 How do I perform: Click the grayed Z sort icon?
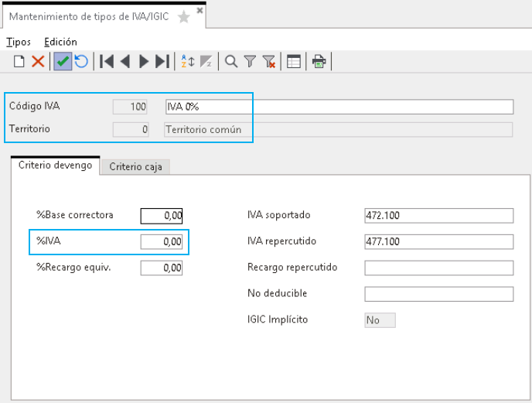point(206,61)
